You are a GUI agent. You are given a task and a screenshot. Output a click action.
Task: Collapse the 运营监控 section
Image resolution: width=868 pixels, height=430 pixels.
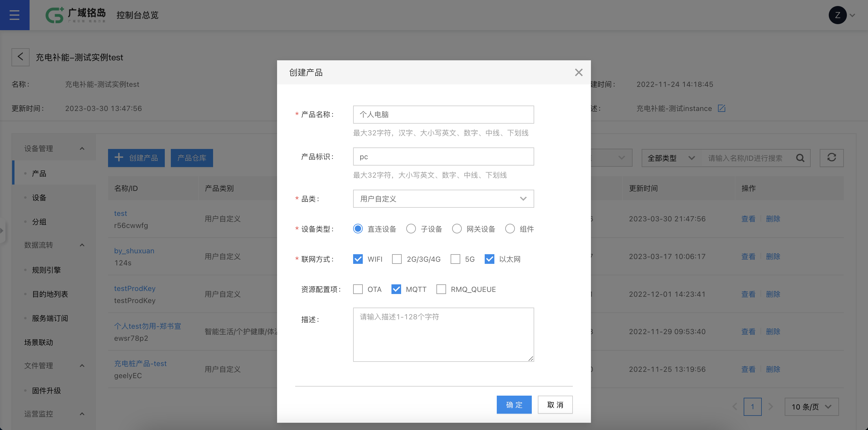click(x=82, y=413)
